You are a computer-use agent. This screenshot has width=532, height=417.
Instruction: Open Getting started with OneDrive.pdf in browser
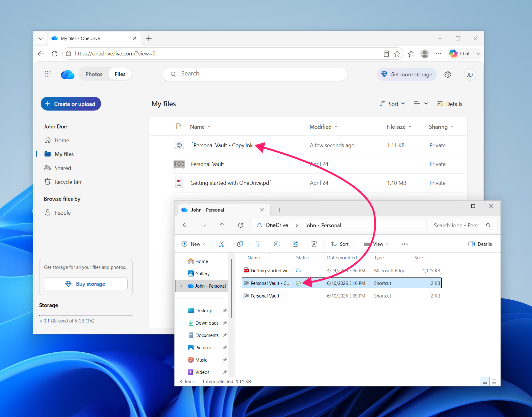point(231,183)
